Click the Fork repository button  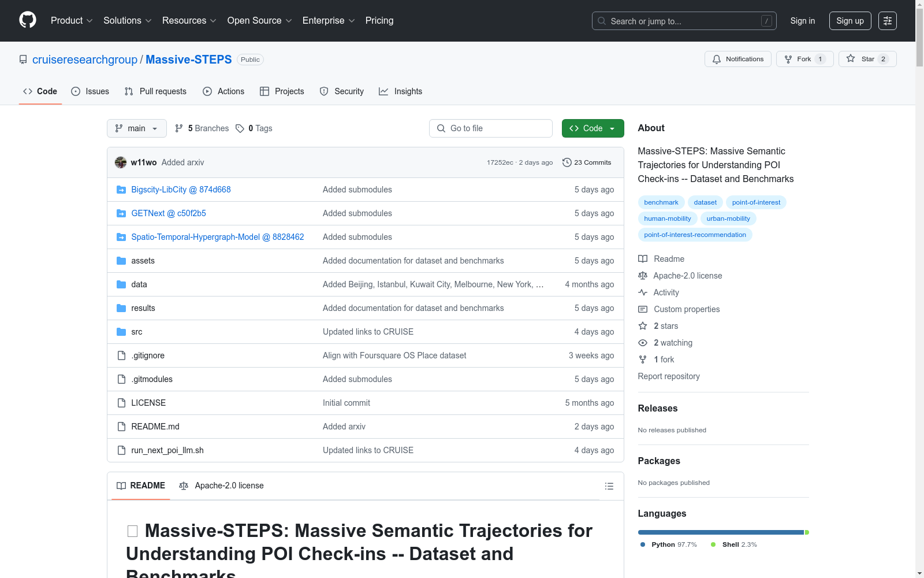click(x=804, y=59)
